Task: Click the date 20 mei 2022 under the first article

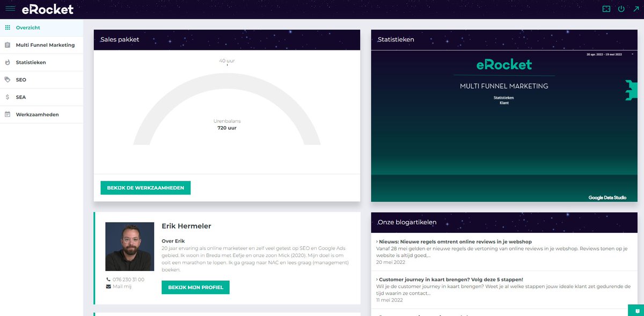Action: (x=391, y=262)
